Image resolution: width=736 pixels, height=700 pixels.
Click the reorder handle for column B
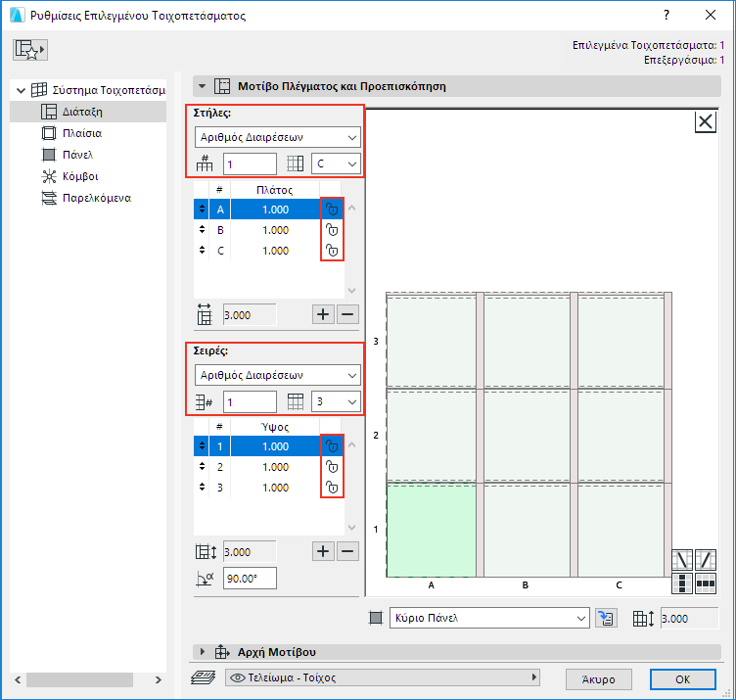pos(202,229)
